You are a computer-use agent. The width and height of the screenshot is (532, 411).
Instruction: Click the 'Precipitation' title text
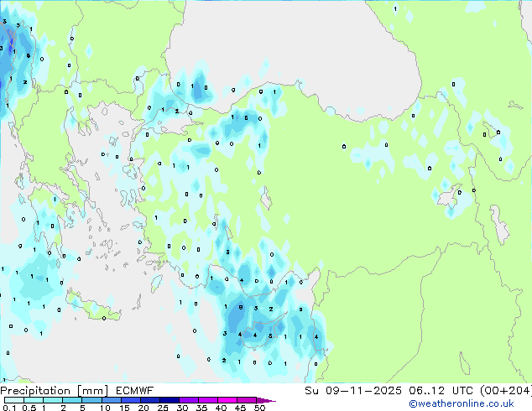point(35,391)
